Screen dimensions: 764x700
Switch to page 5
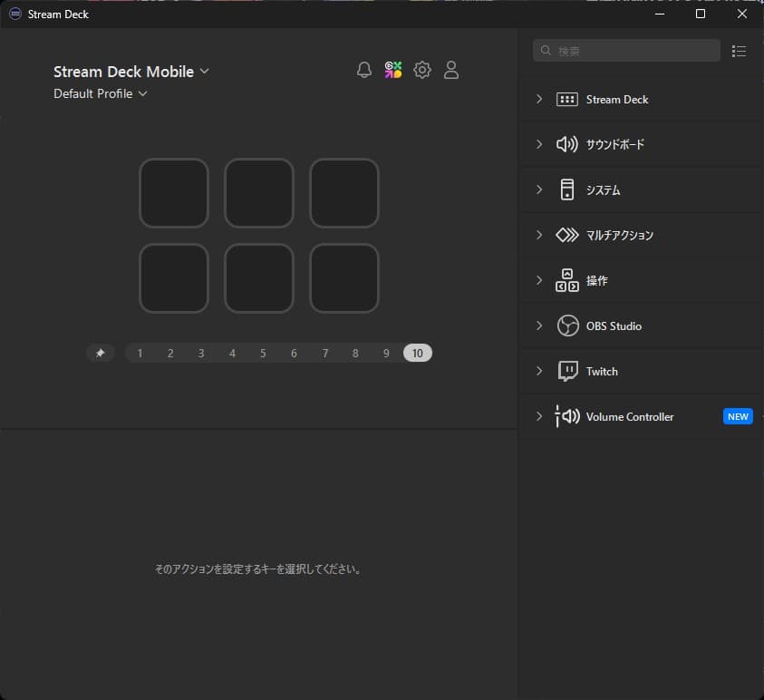[x=263, y=353]
